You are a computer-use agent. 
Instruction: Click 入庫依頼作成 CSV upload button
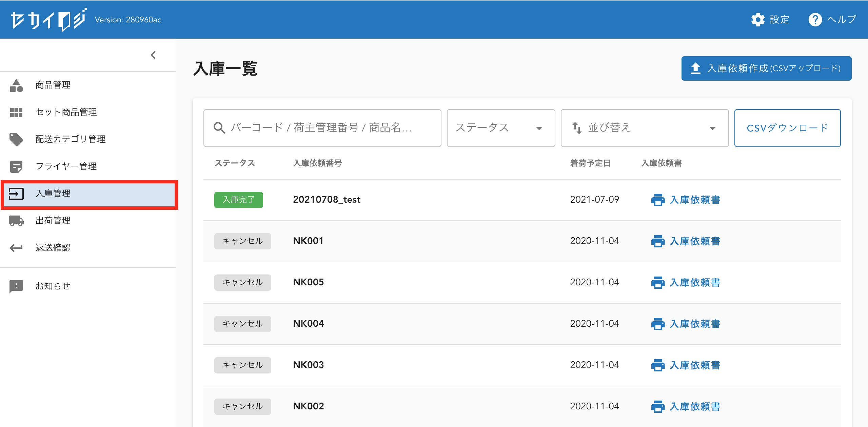[x=766, y=68]
